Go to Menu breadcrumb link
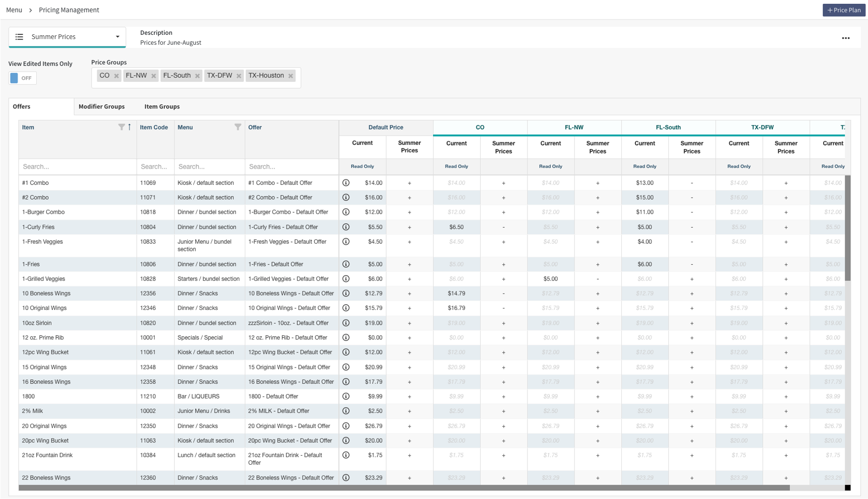Image resolution: width=868 pixels, height=499 pixels. point(14,10)
